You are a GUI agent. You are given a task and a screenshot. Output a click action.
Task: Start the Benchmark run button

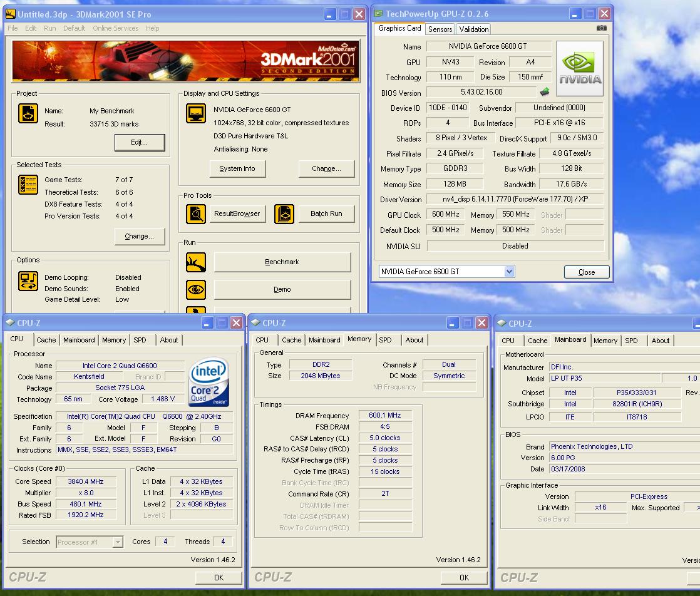(282, 262)
